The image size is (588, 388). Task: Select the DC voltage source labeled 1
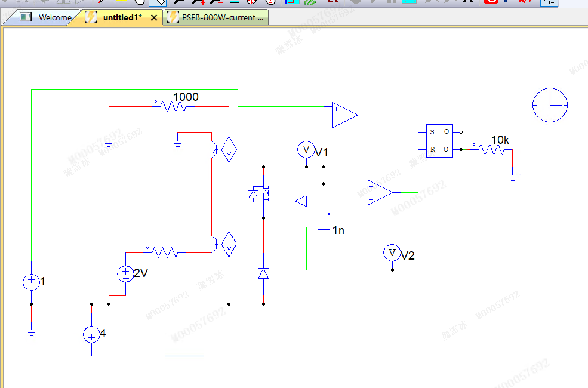(x=31, y=282)
